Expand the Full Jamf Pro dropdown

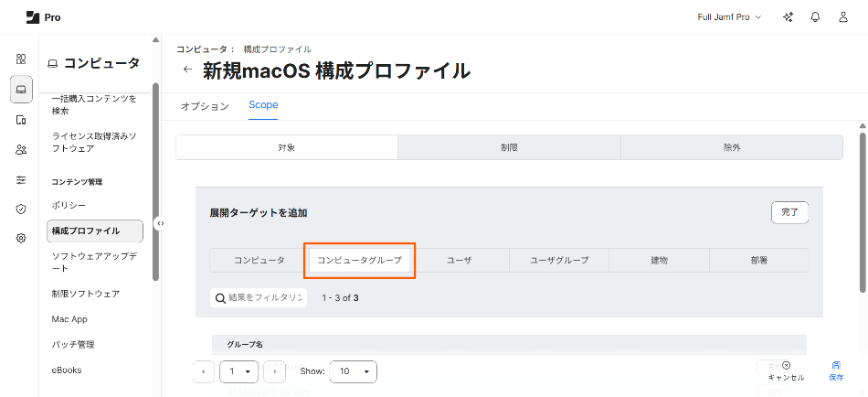(x=729, y=17)
